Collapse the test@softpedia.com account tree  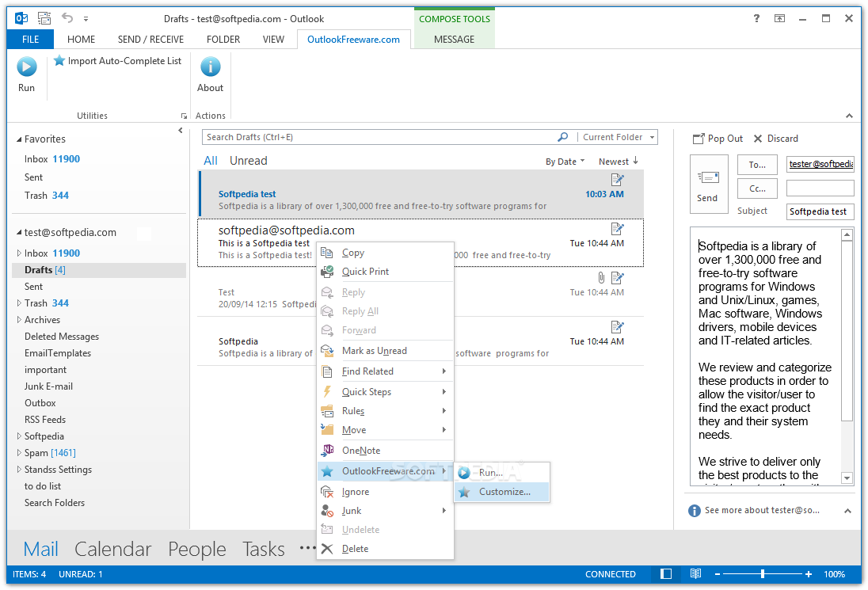[x=19, y=233]
